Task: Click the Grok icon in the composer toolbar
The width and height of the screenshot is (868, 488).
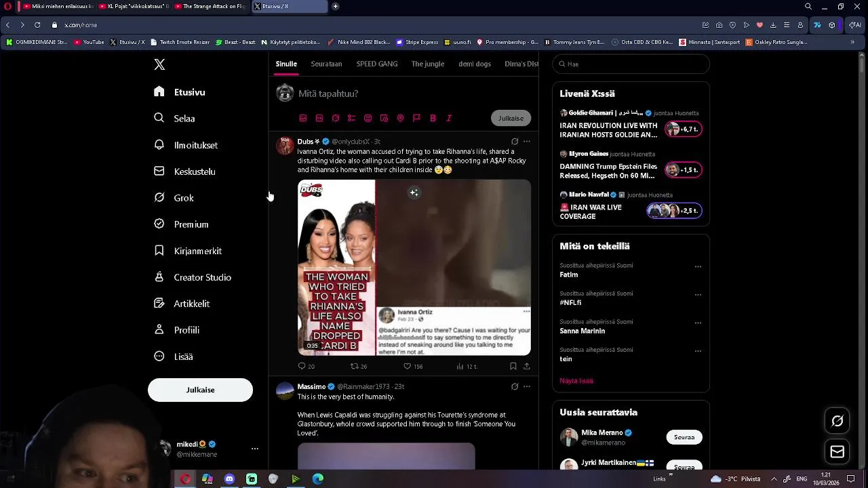Action: click(336, 118)
